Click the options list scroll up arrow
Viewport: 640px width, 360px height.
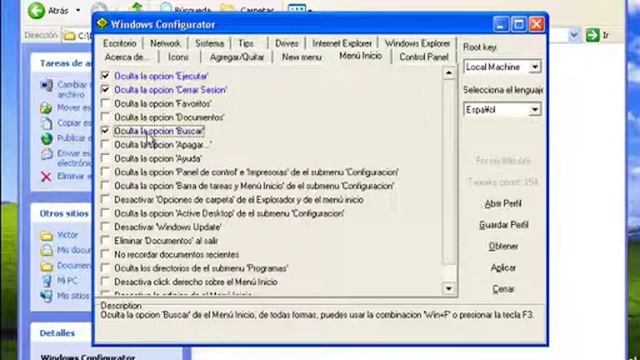449,73
